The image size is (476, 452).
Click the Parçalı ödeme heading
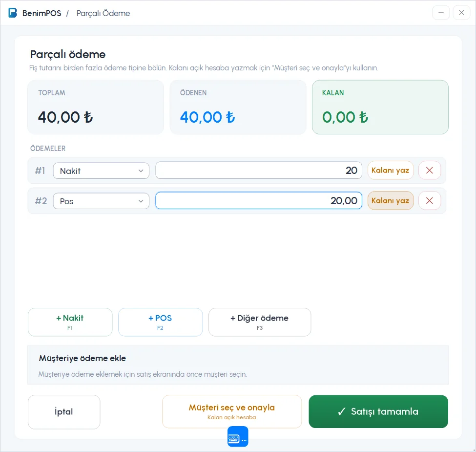coord(68,54)
